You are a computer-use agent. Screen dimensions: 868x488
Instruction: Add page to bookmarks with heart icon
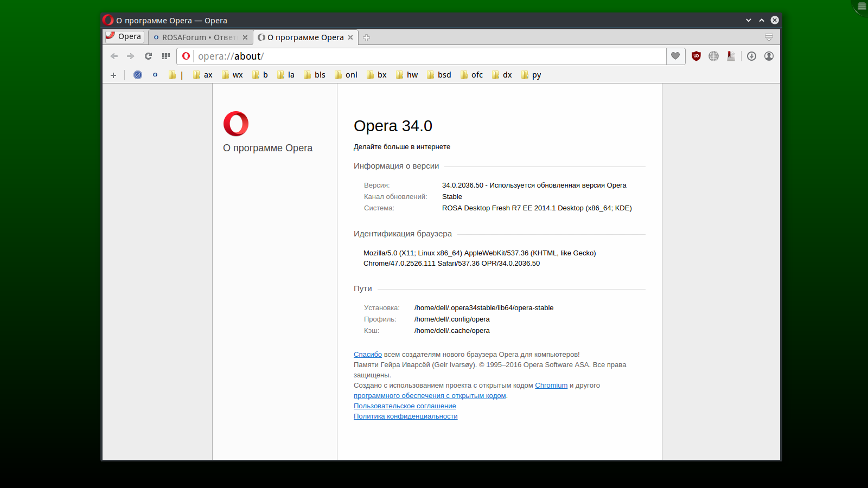pyautogui.click(x=675, y=56)
